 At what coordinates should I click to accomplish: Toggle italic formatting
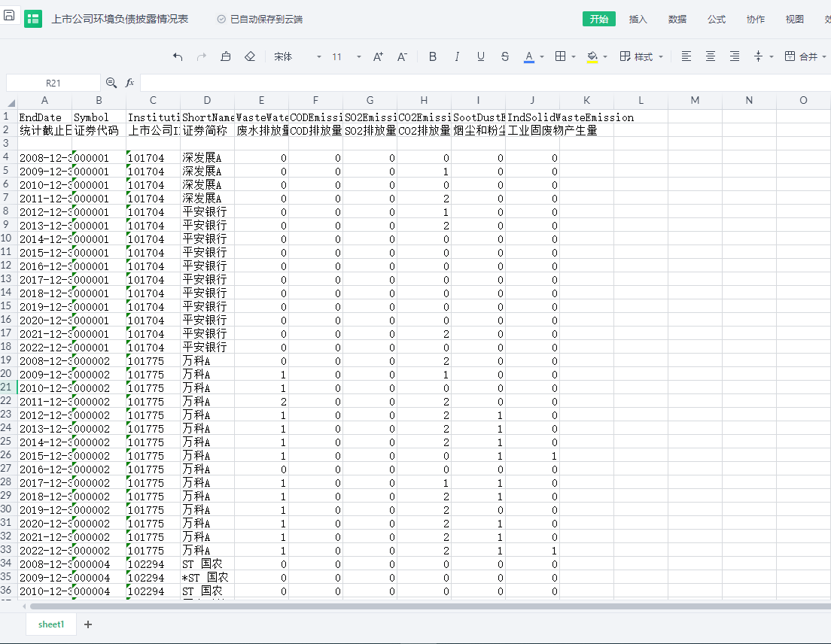click(x=457, y=56)
